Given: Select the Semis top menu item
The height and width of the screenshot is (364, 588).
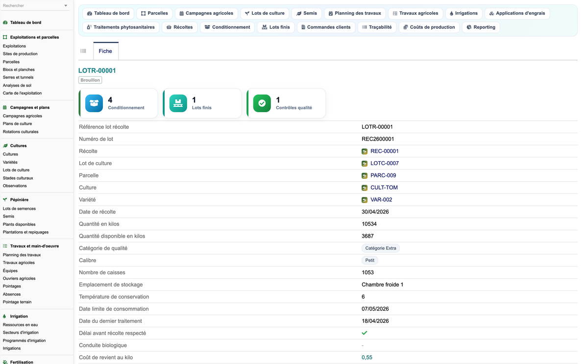Looking at the screenshot, I should 307,13.
